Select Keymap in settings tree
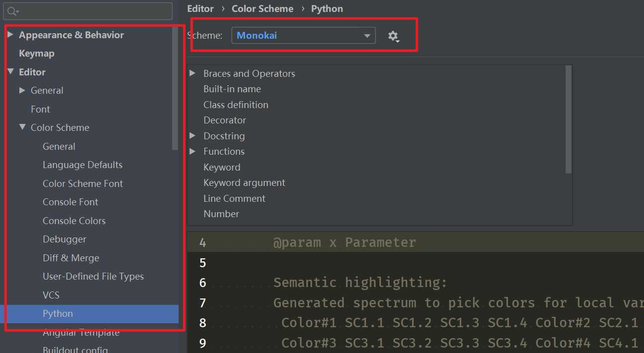644x353 pixels. [x=37, y=54]
